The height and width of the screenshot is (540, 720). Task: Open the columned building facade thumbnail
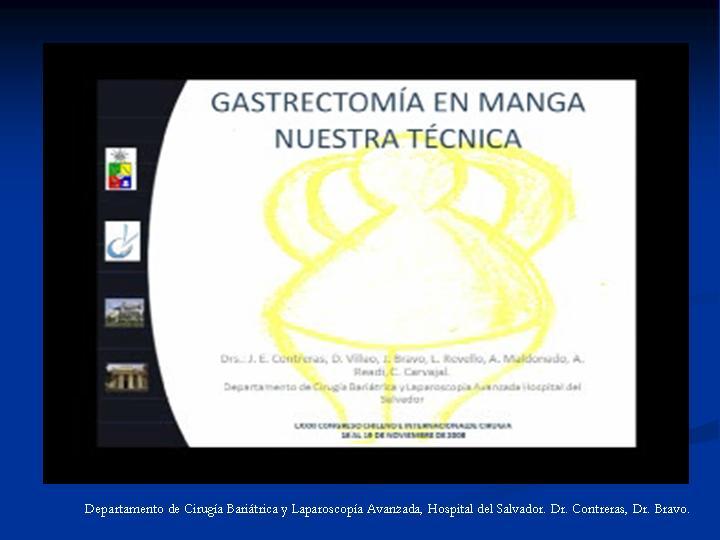click(x=127, y=376)
